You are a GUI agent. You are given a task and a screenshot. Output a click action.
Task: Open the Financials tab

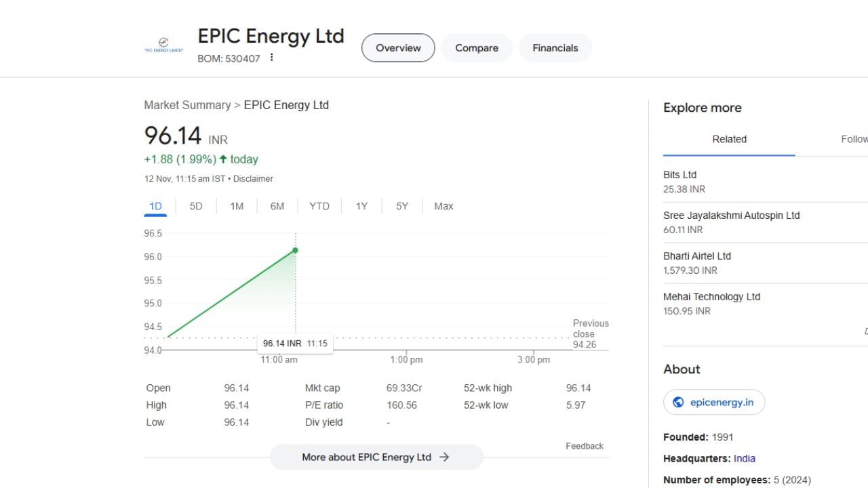555,48
